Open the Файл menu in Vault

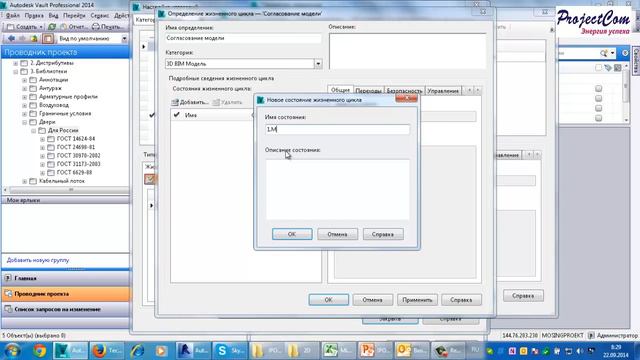coord(12,16)
